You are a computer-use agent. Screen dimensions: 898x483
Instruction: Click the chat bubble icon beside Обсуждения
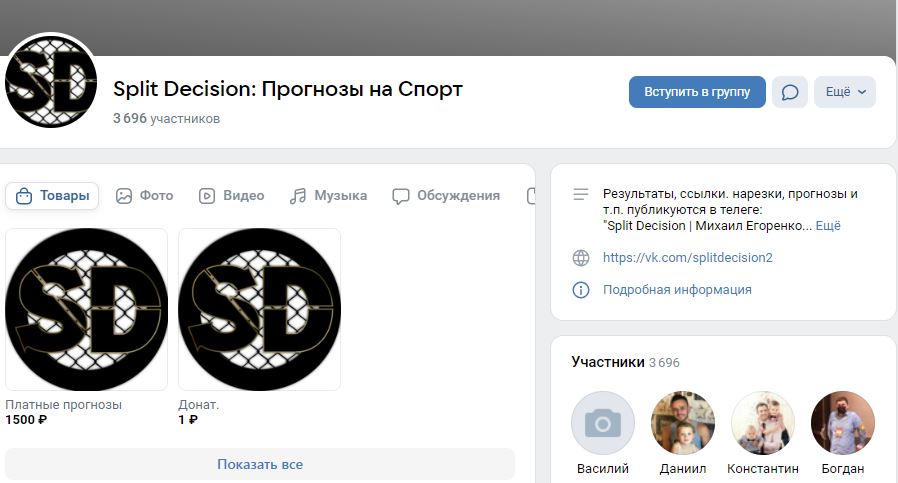pos(400,196)
